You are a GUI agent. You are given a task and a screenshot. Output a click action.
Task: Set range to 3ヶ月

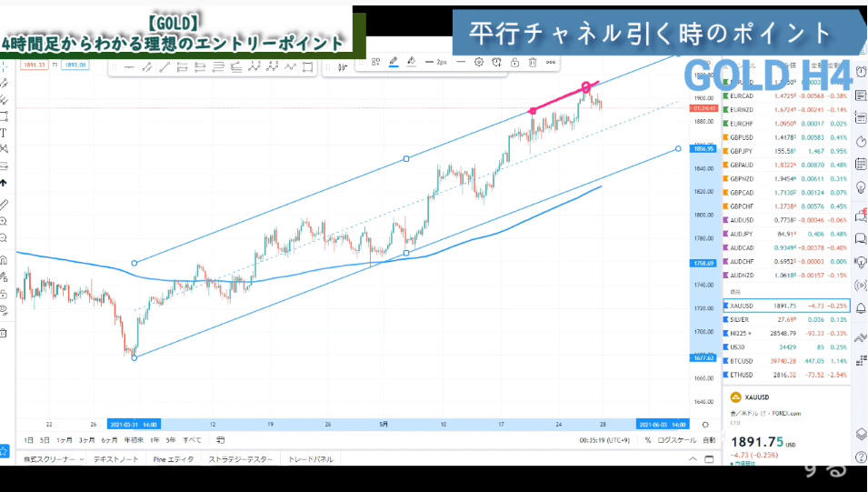click(86, 440)
